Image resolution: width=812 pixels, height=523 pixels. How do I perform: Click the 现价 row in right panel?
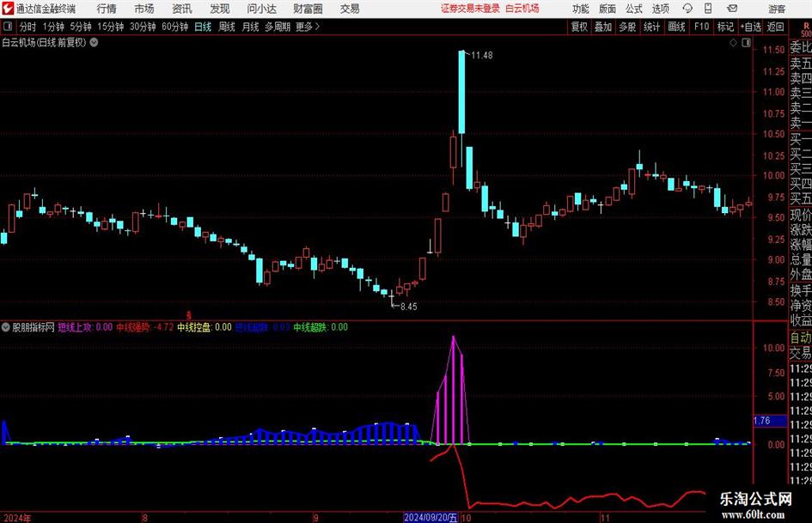(801, 215)
